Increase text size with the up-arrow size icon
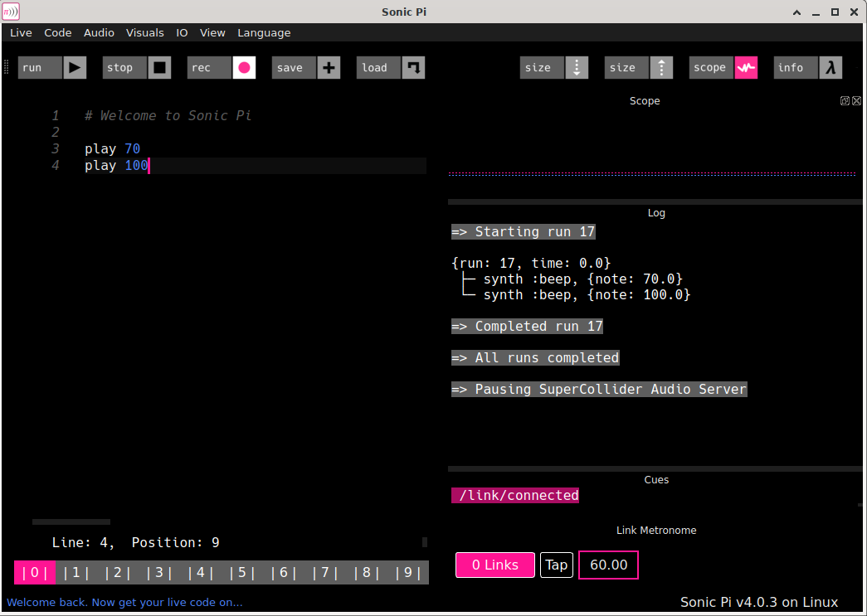This screenshot has width=867, height=616. 661,67
